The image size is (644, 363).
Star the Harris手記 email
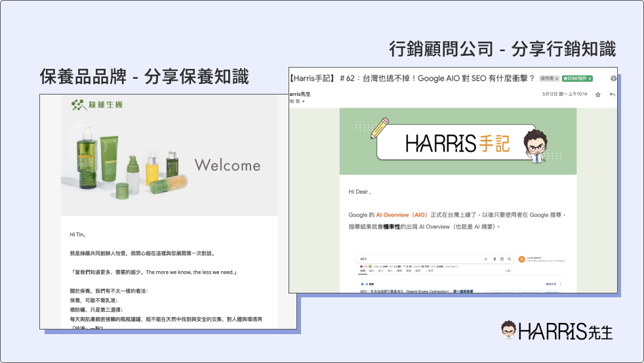(598, 95)
